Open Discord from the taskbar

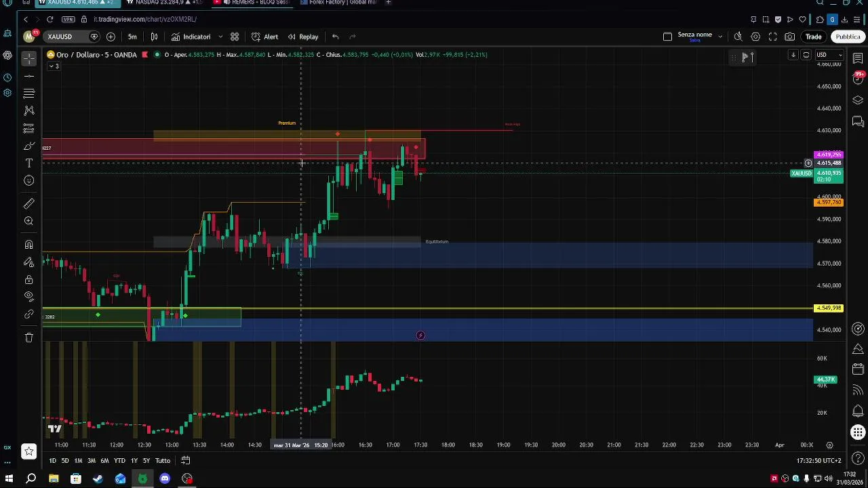(x=165, y=479)
